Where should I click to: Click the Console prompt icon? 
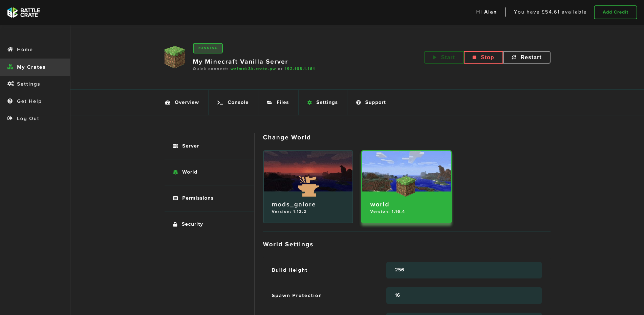point(220,103)
